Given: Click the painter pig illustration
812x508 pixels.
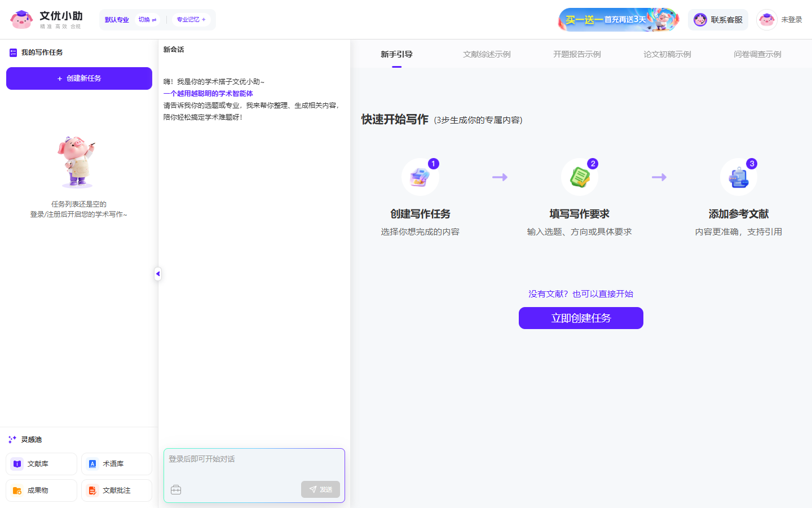Looking at the screenshot, I should [77, 161].
